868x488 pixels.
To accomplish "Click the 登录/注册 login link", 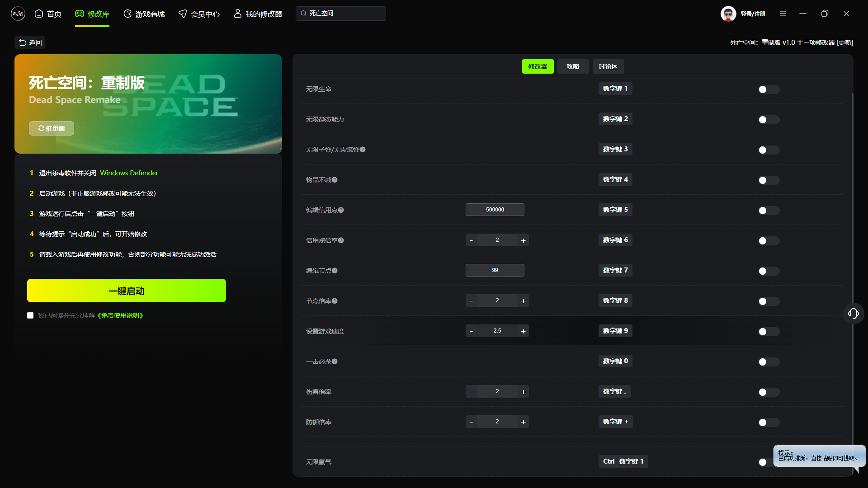I will click(753, 14).
